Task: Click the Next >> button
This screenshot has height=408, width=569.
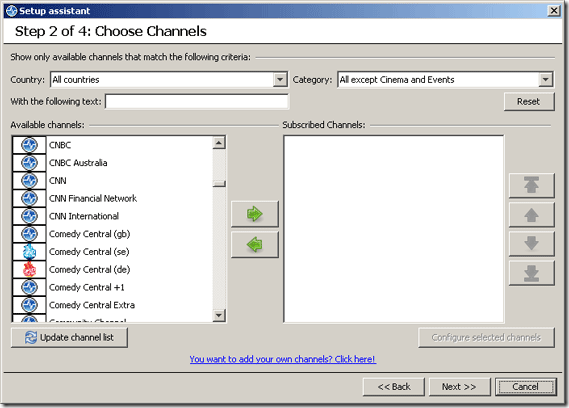Action: click(x=459, y=387)
